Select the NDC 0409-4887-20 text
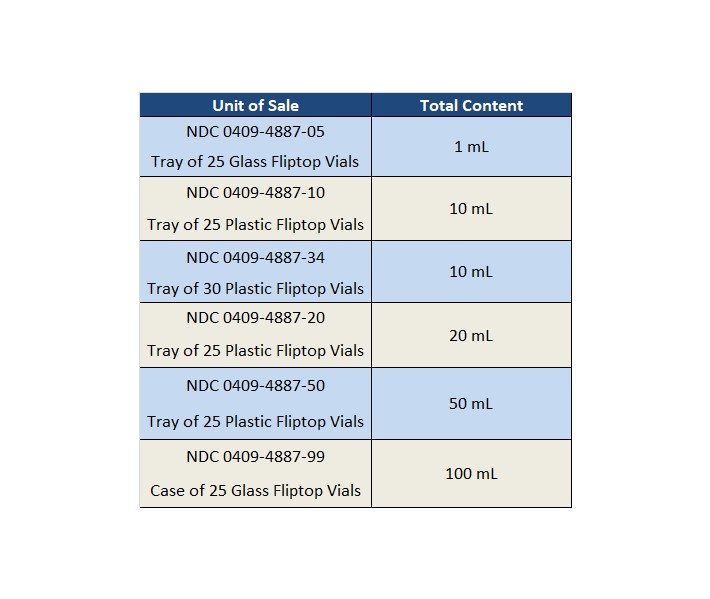Viewport: 710px width, 599px height. tap(255, 317)
